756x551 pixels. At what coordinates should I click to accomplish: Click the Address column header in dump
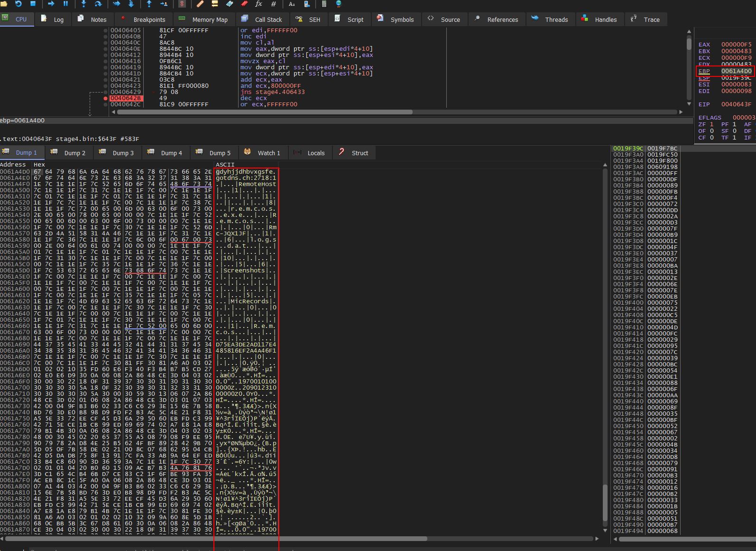pyautogui.click(x=13, y=165)
